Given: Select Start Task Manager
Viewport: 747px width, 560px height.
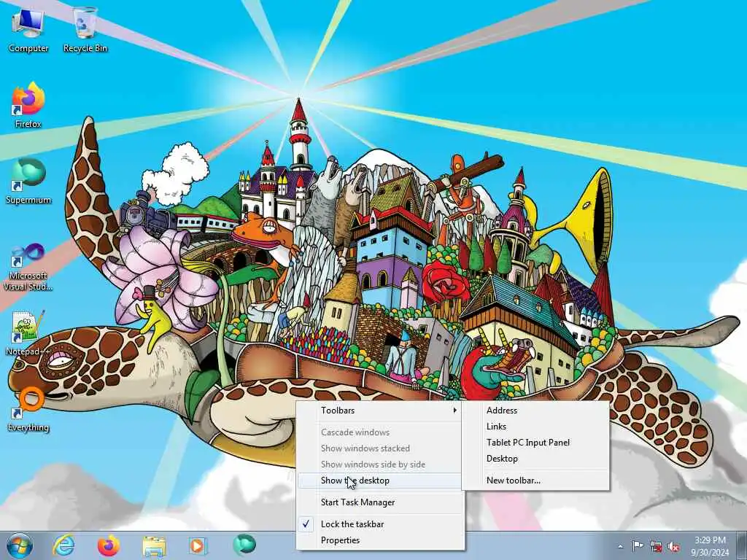Looking at the screenshot, I should [x=380, y=502].
